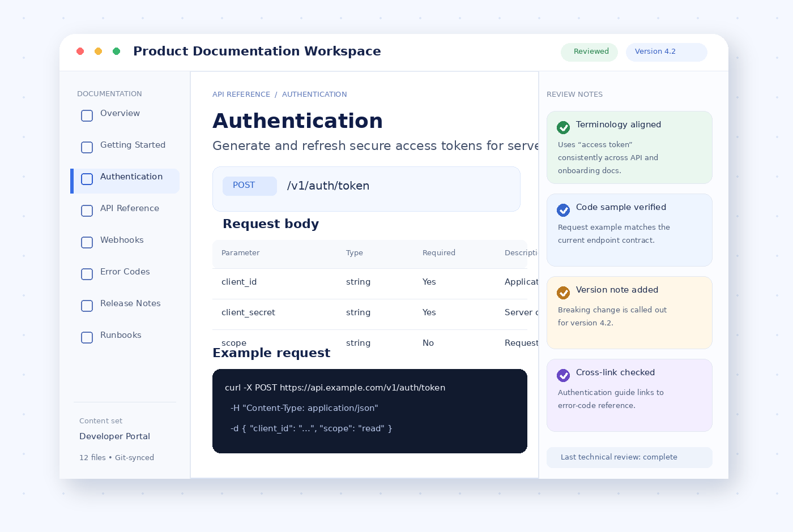This screenshot has width=793, height=532.
Task: Click the orange check icon beside Version note added
Action: [x=563, y=293]
